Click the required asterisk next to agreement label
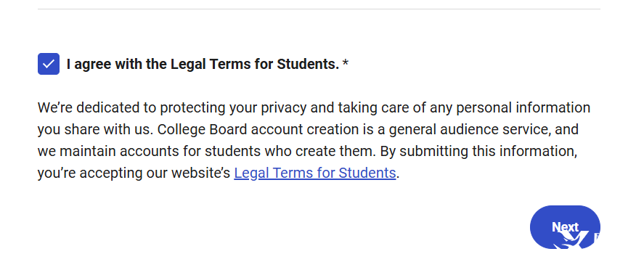Image resolution: width=644 pixels, height=262 pixels. tap(346, 63)
